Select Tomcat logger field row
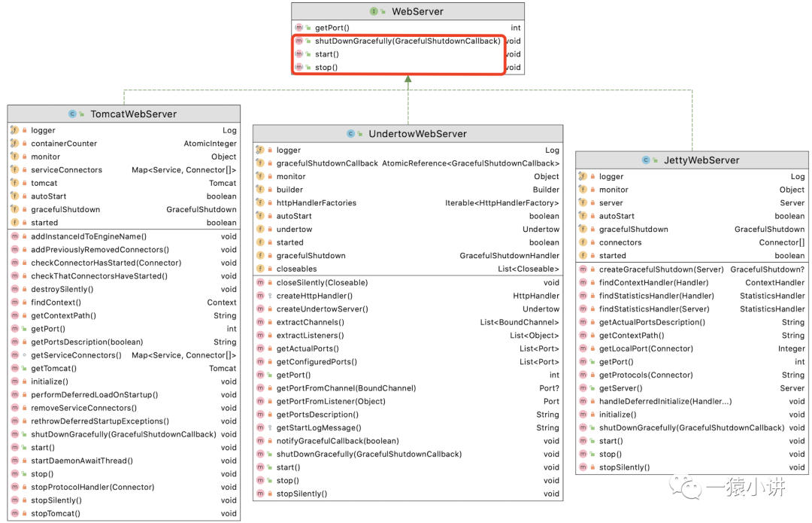The image size is (812, 523). 124,131
